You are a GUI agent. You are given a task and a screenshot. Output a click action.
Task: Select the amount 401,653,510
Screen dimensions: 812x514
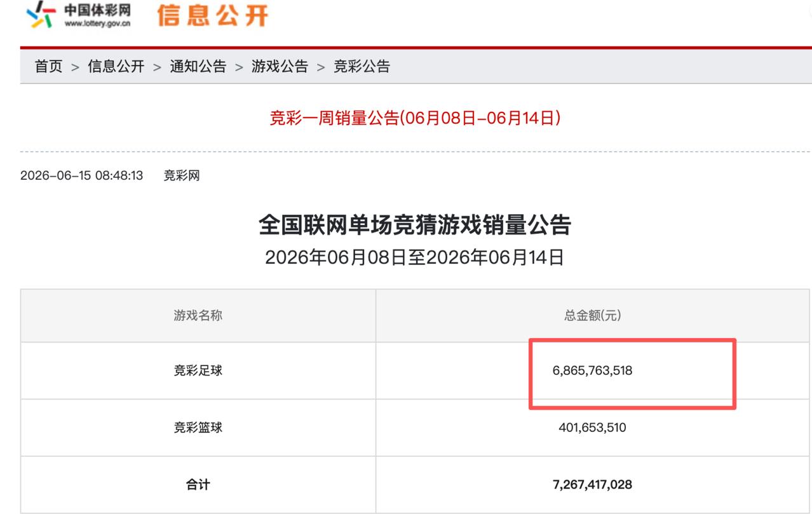click(x=592, y=428)
